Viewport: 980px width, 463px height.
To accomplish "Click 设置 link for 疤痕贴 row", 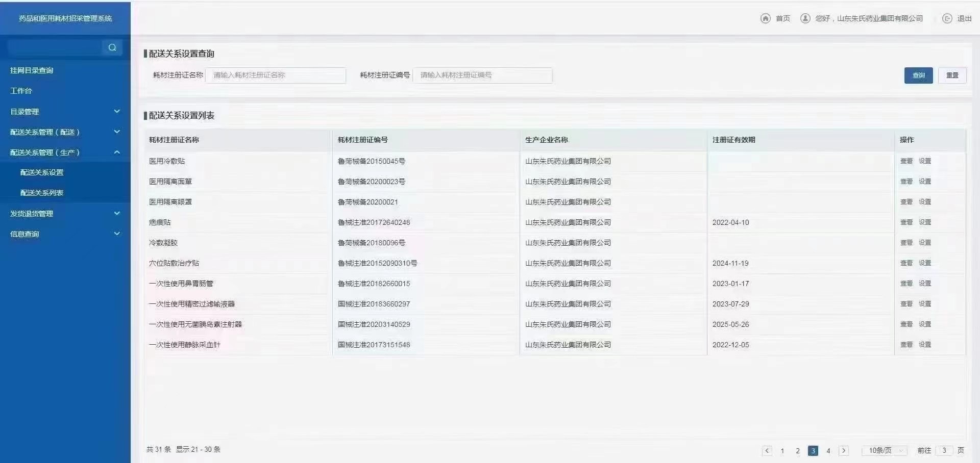I will click(x=925, y=222).
